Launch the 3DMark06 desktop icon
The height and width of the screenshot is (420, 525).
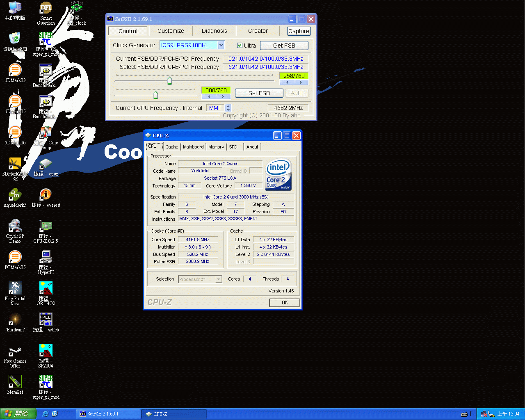pos(15,135)
